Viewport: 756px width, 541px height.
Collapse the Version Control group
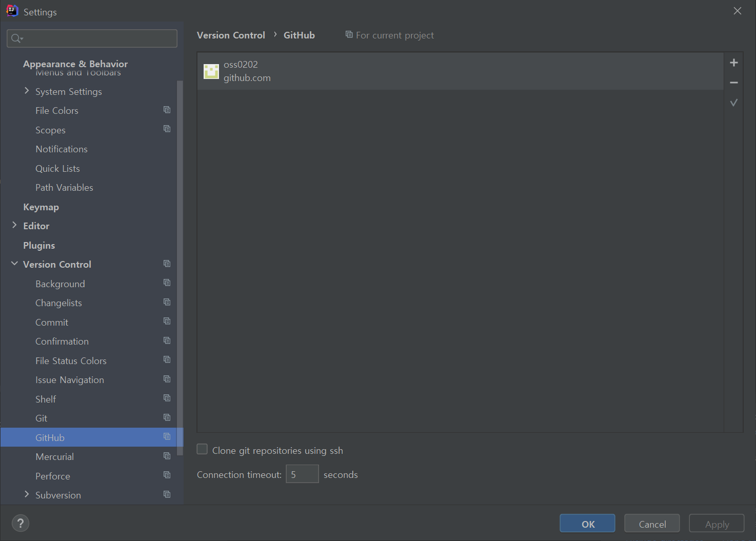pos(14,264)
